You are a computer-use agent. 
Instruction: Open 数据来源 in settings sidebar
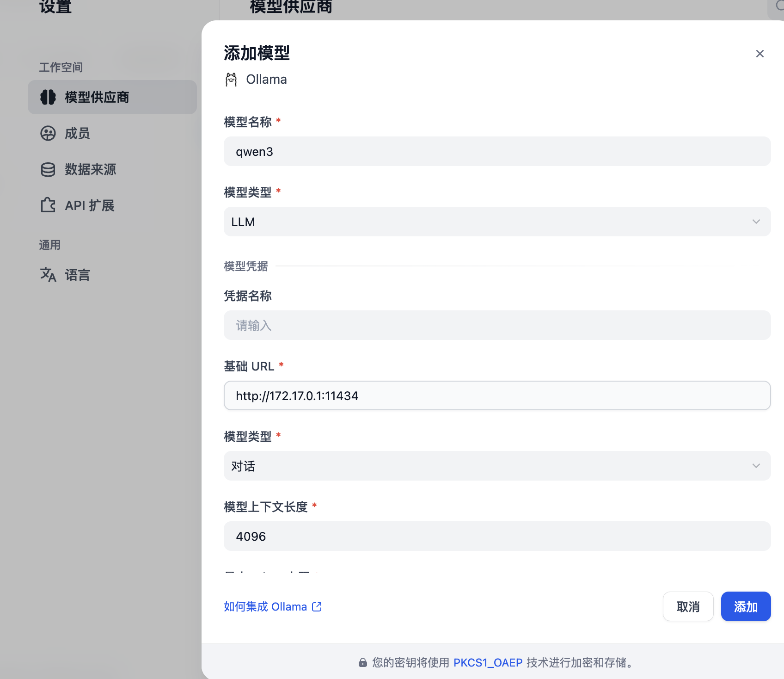point(112,169)
